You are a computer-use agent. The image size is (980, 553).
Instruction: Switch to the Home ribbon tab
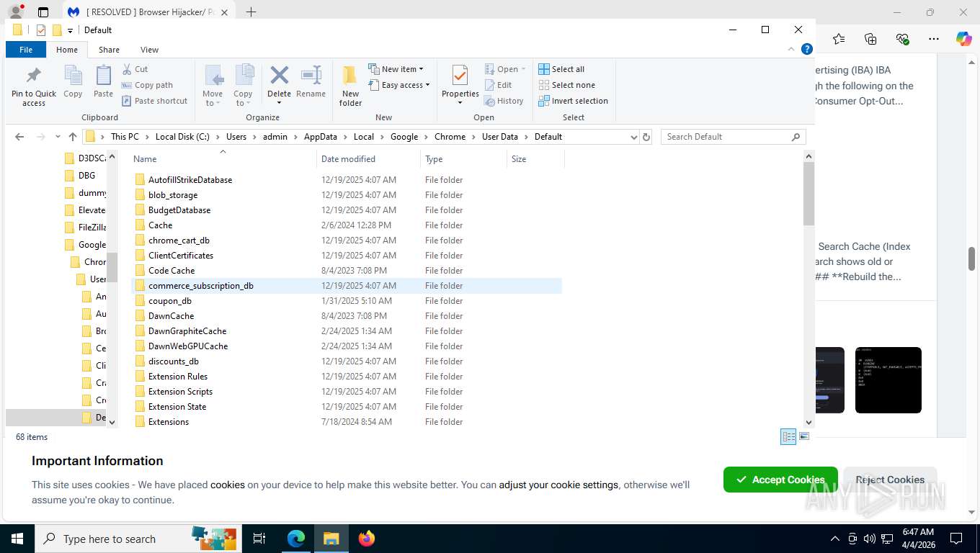(67, 50)
